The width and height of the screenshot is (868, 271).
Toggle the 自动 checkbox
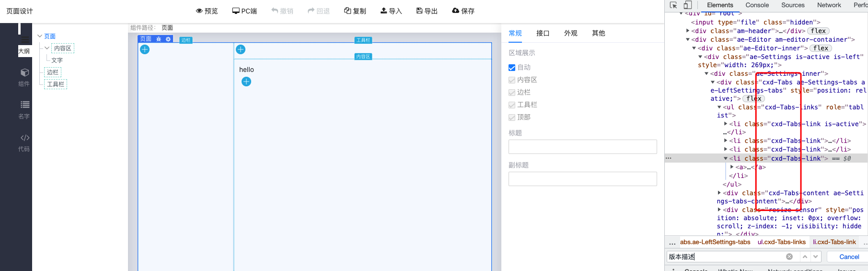tap(512, 68)
